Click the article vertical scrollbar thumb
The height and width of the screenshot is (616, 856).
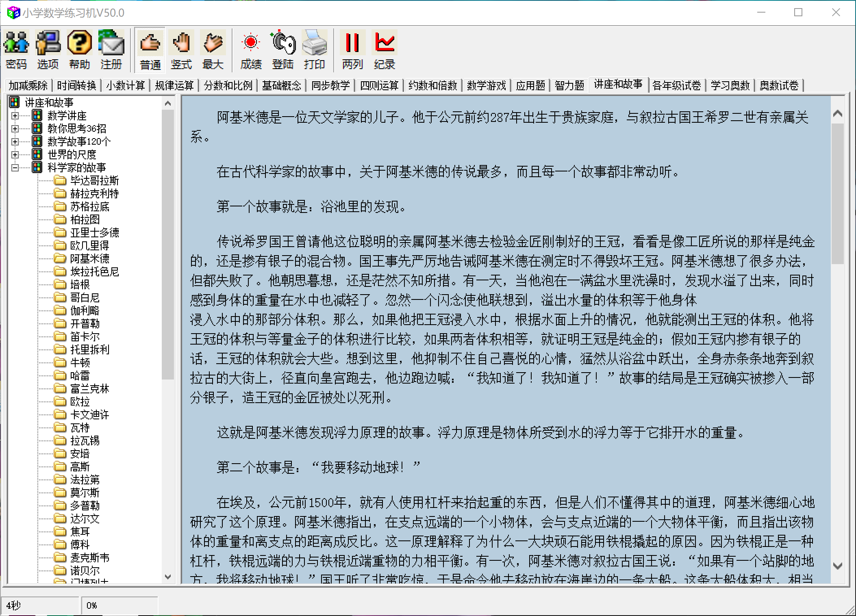click(x=837, y=194)
